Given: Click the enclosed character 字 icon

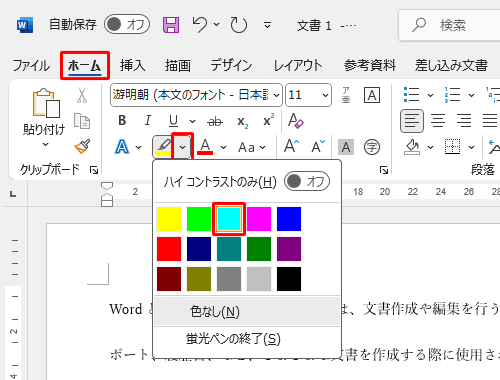Looking at the screenshot, I should 372,147.
